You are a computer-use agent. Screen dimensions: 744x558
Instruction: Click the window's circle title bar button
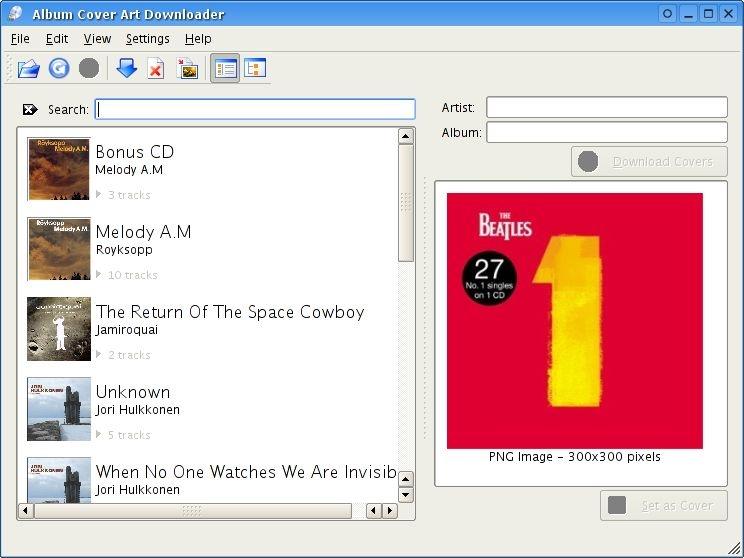pyautogui.click(x=667, y=14)
